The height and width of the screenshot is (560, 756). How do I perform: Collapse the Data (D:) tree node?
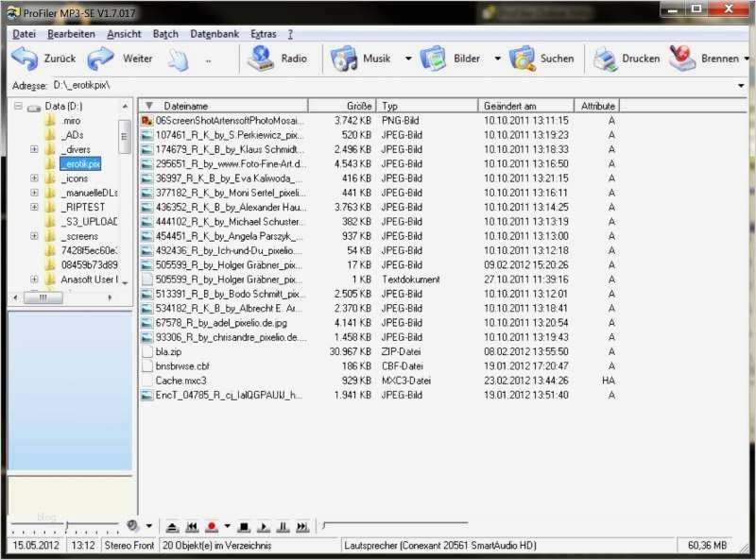[18, 106]
